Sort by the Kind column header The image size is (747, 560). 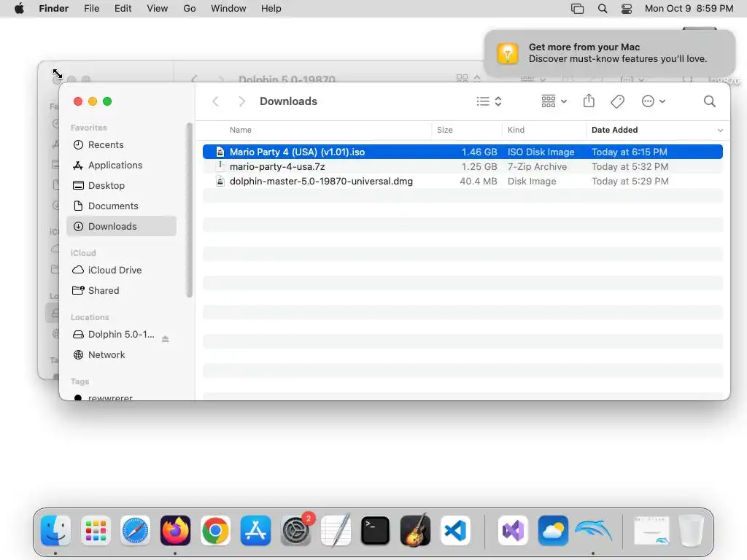[516, 130]
